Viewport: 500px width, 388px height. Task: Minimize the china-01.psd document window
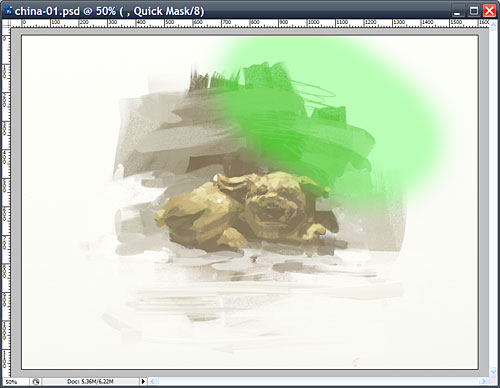click(x=457, y=11)
